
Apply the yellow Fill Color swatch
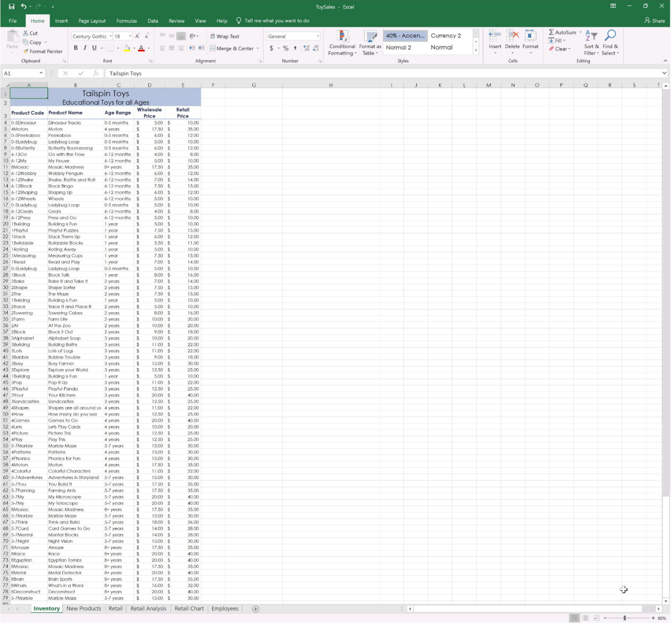pos(127,48)
